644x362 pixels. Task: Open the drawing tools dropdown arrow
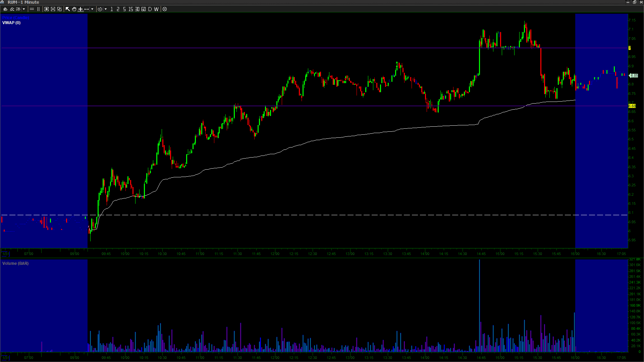[92, 9]
